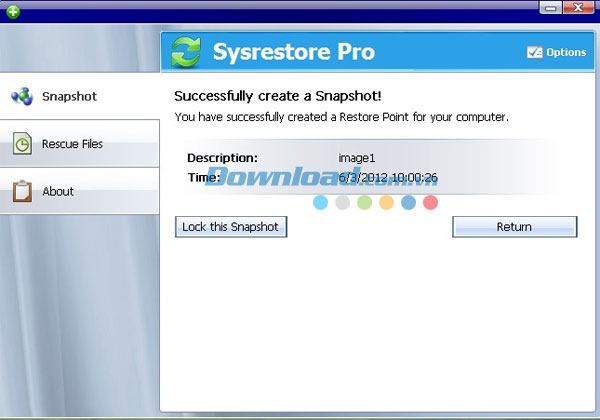Click the green plus icon in title bar
600x420 pixels.
pyautogui.click(x=13, y=12)
